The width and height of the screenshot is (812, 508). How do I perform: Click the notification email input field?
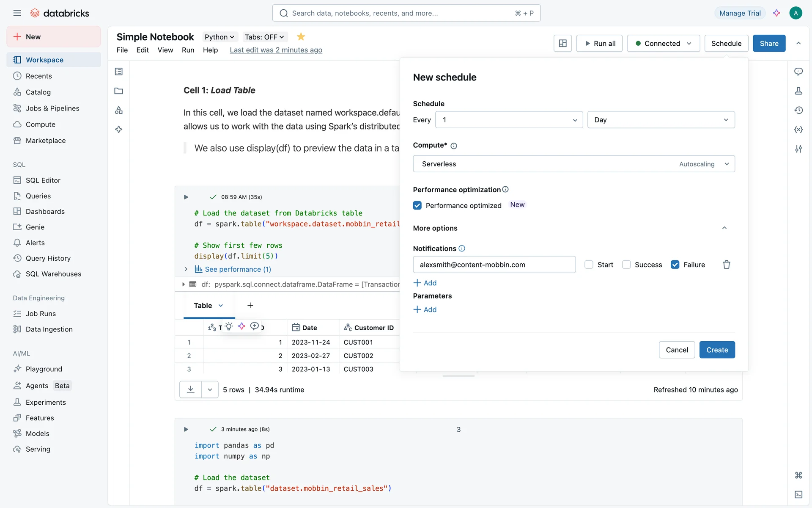pos(494,265)
